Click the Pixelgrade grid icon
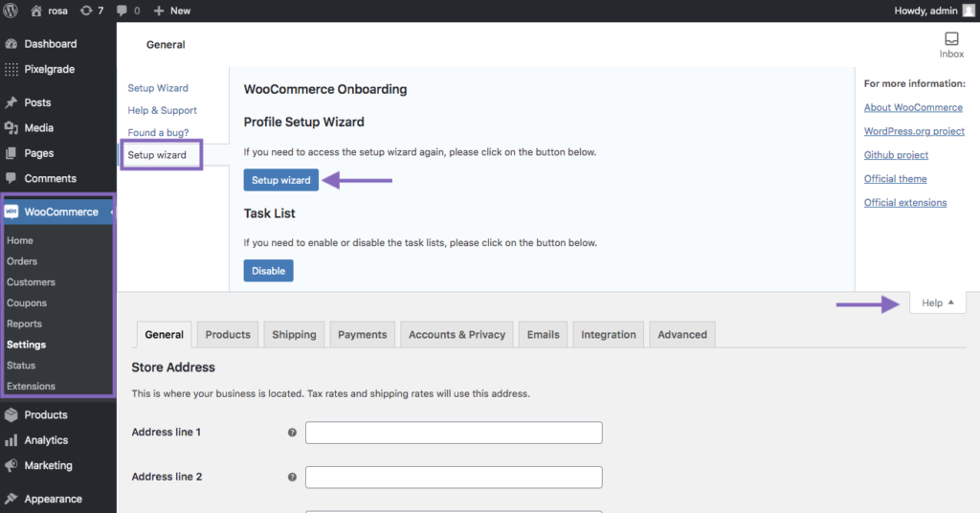The width and height of the screenshot is (980, 513). point(11,69)
